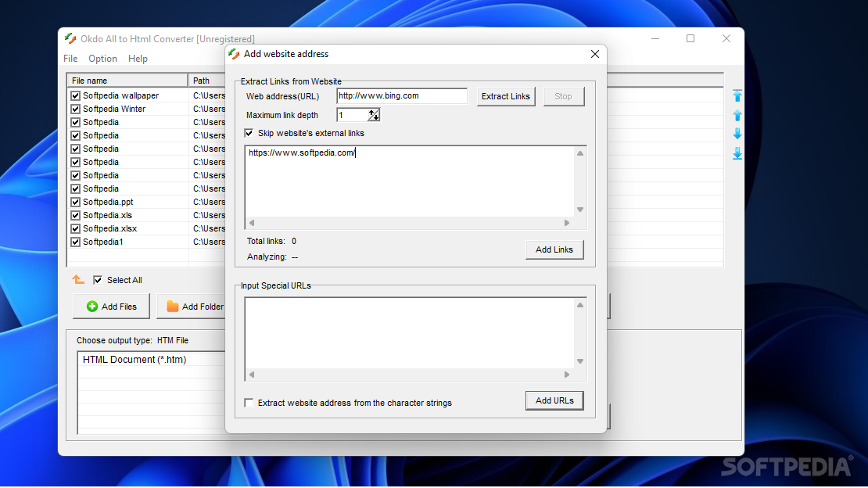Click the Add Folder button
Viewport: 868px width, 488px height.
point(191,307)
